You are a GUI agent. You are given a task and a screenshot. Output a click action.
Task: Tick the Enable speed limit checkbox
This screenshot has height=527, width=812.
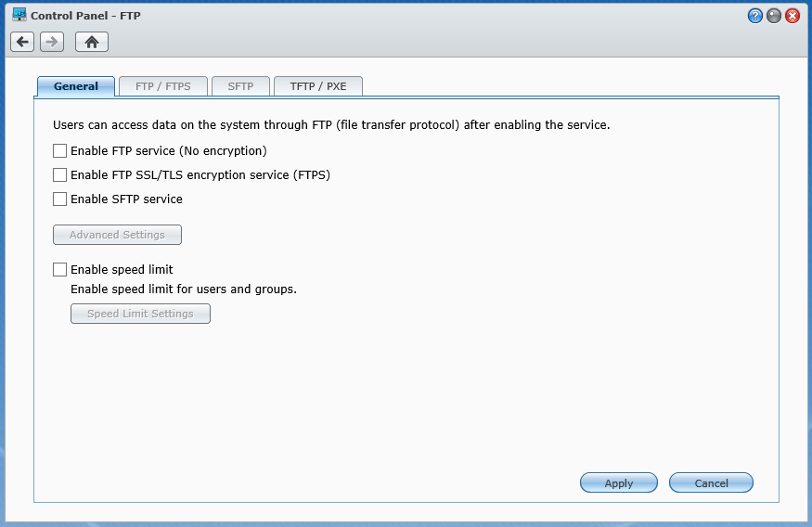pos(59,269)
